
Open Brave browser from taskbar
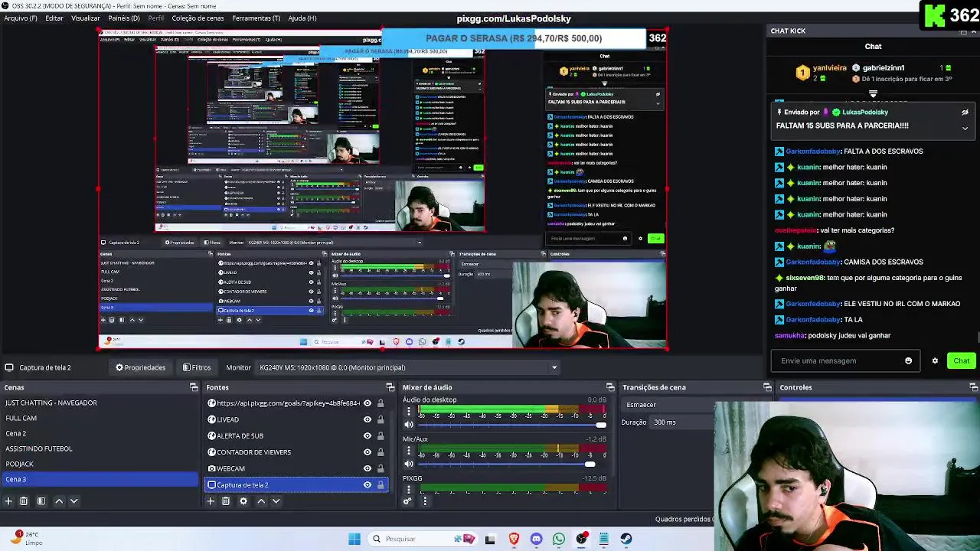tap(514, 539)
